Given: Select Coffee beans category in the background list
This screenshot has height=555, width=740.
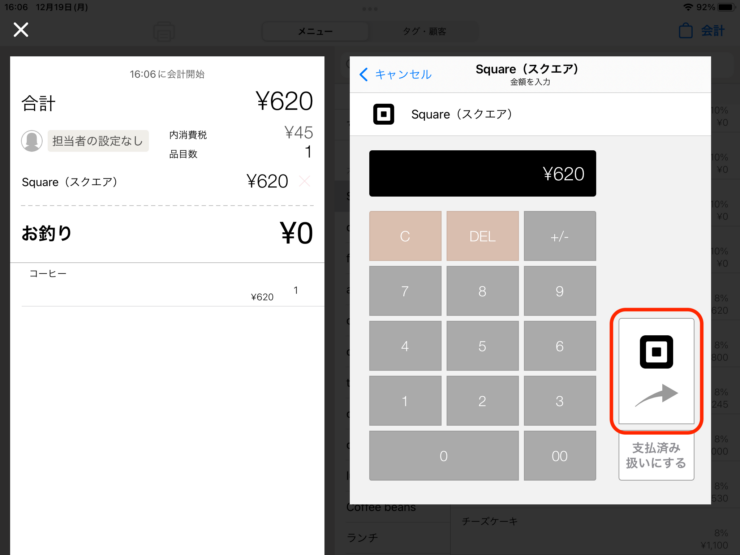Looking at the screenshot, I should [381, 508].
